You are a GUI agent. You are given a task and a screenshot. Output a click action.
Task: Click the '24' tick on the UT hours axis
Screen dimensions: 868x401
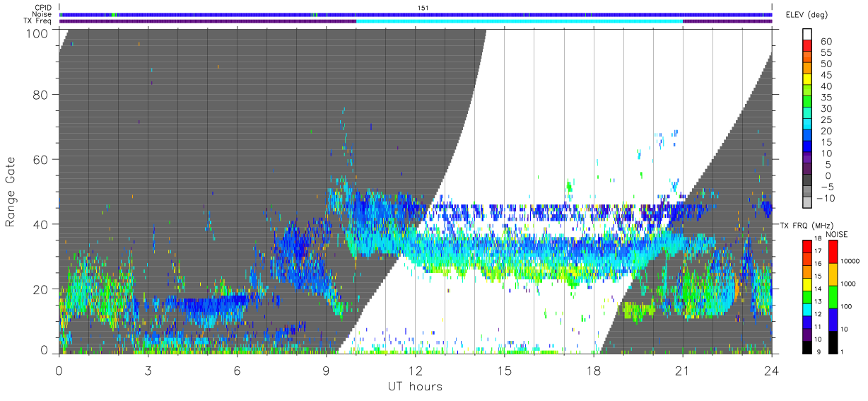coord(772,370)
